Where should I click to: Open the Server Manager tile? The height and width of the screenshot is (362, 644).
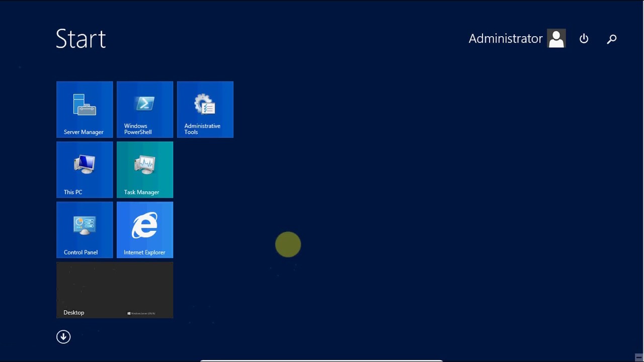click(x=85, y=110)
